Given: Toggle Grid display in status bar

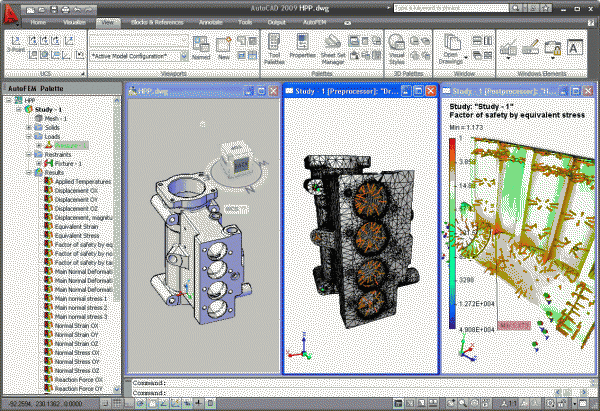Looking at the screenshot, I should tap(117, 403).
